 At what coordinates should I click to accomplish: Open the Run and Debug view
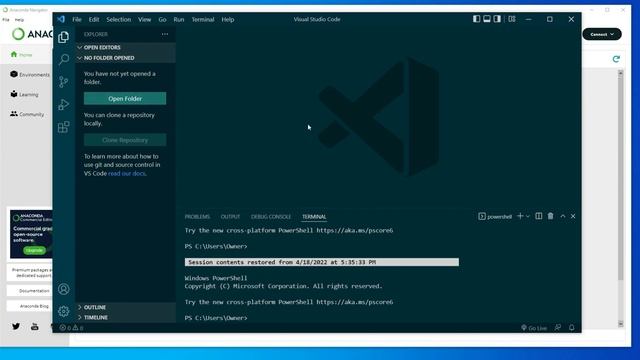pyautogui.click(x=63, y=104)
